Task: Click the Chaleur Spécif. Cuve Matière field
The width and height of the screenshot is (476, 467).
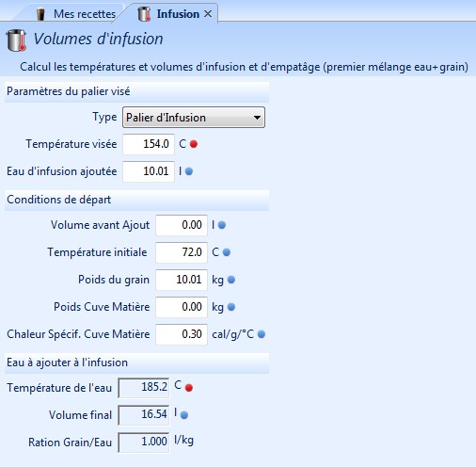Action: [182, 334]
